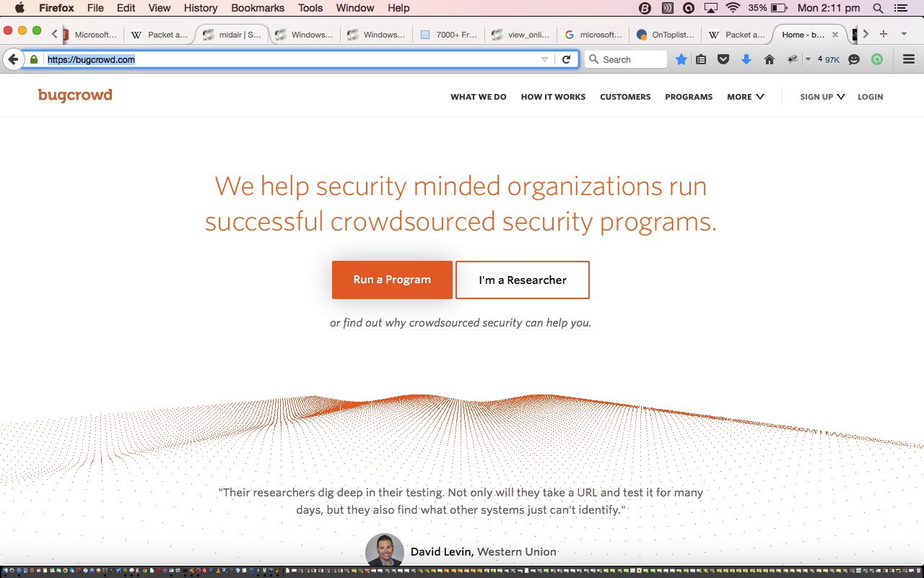Switch to the view_onli... tab
The height and width of the screenshot is (578, 924).
[x=520, y=34]
